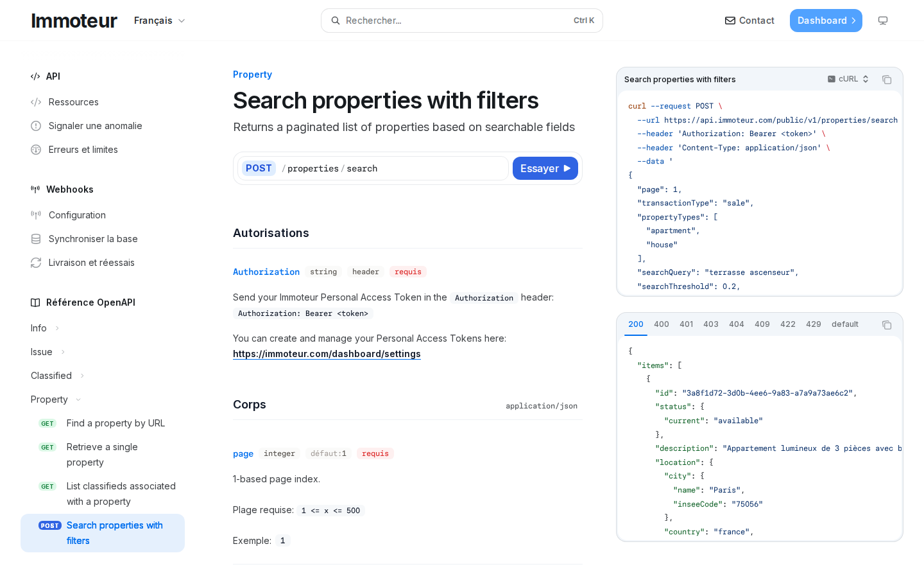
Task: Select the 422 response tab
Action: click(788, 324)
